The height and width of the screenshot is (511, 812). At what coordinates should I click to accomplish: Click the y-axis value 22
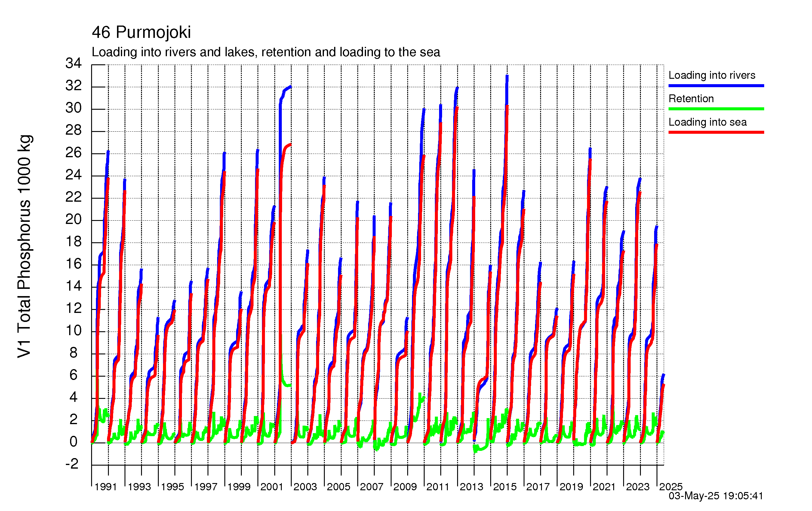(x=73, y=197)
